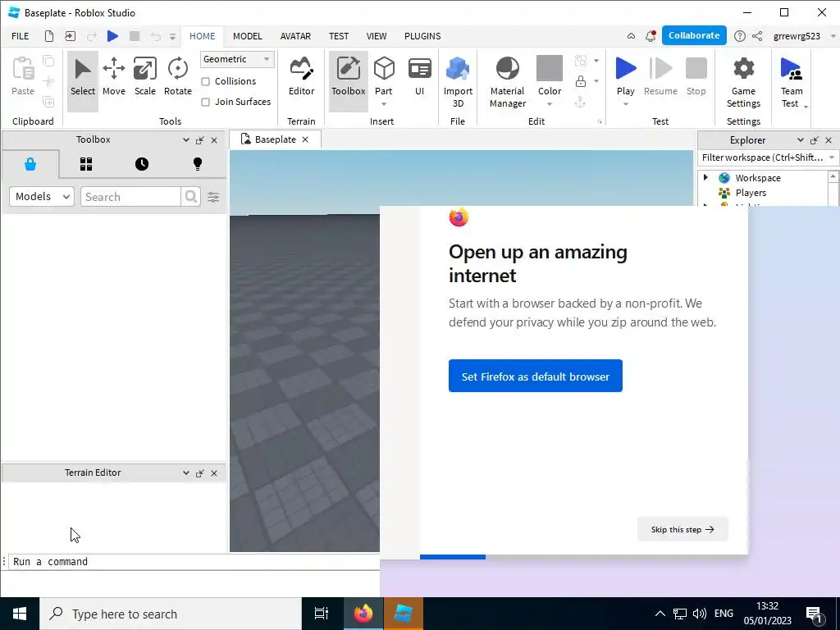Open the Terrain Editor
Screen dimensions: 840x630
pos(301,77)
